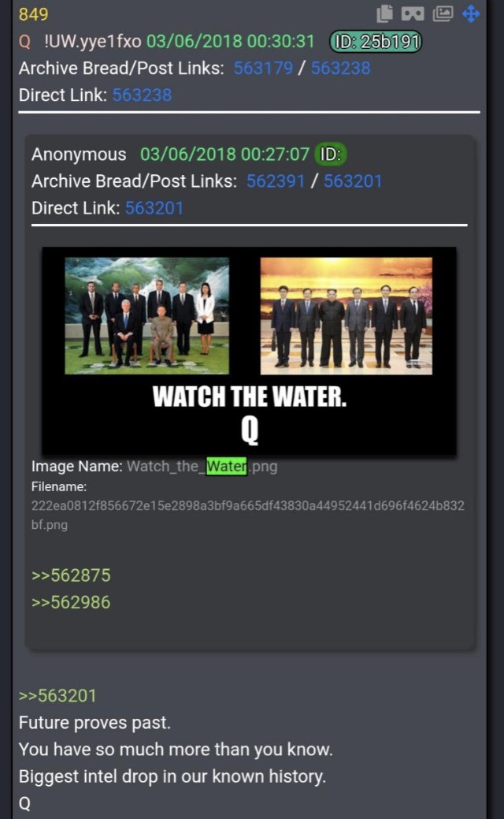Click the blue four-way arrows icon
The image size is (504, 819).
coord(471,13)
